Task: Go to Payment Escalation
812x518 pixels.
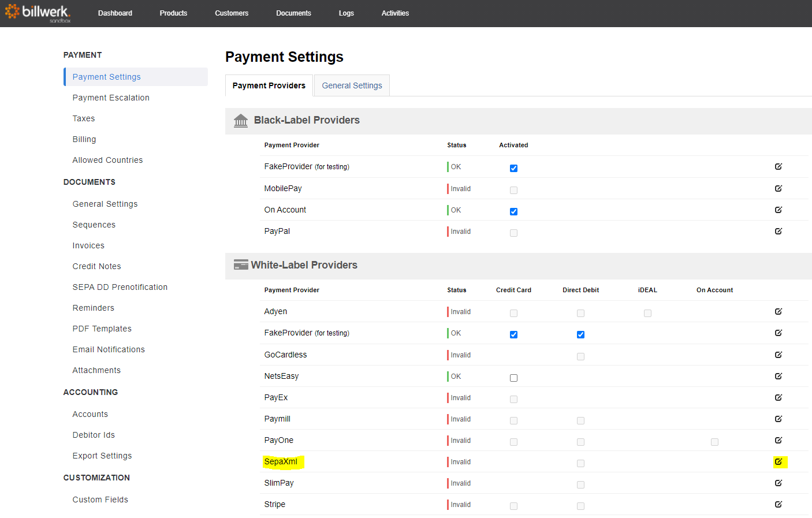Action: (111, 98)
